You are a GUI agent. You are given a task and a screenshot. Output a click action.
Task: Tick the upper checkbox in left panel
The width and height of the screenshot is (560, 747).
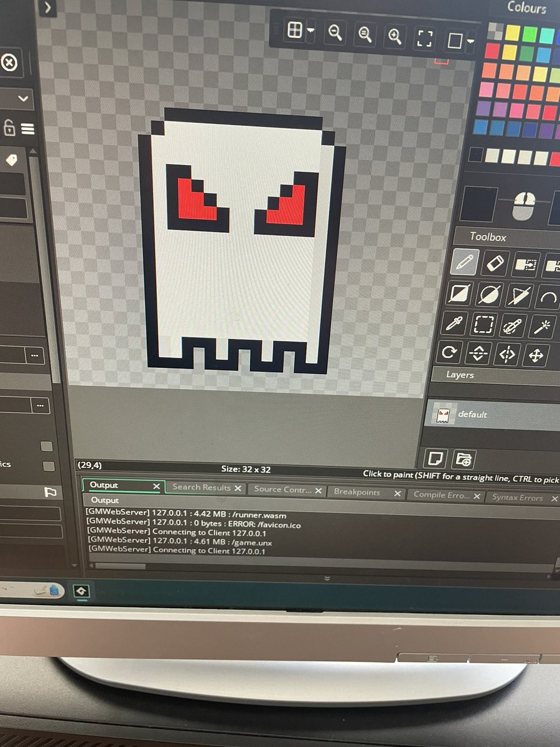tap(46, 446)
